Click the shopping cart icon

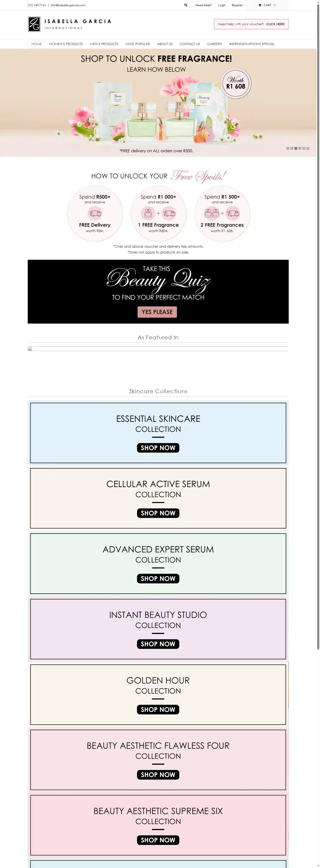[260, 5]
